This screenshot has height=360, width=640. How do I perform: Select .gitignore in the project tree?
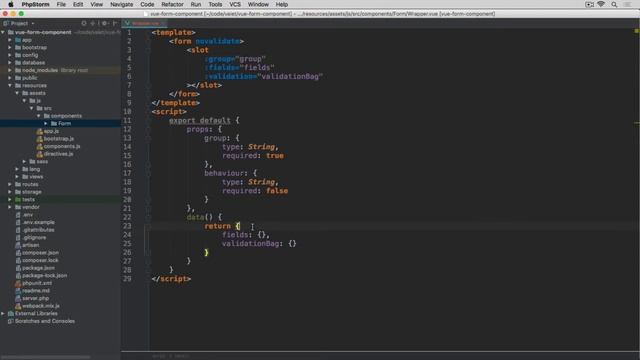(34, 238)
